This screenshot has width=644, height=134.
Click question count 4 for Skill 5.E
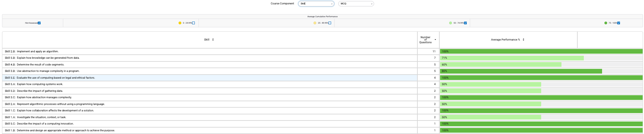pyautogui.click(x=435, y=78)
